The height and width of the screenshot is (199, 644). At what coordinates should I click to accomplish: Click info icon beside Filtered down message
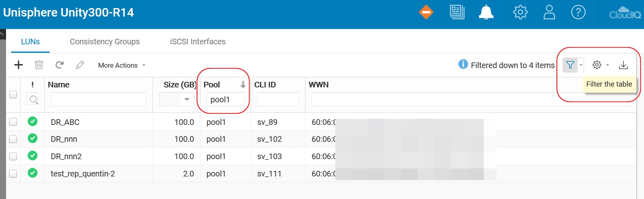tap(463, 64)
